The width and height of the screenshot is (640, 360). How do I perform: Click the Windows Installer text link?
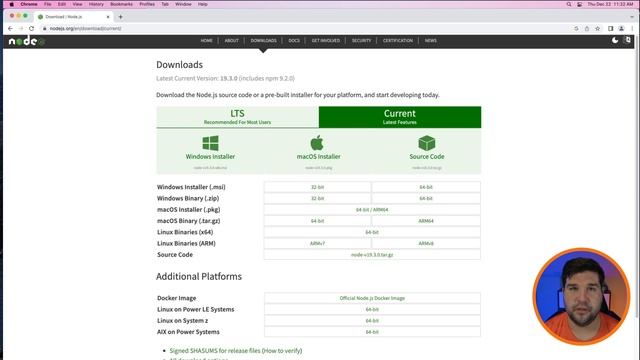point(210,156)
